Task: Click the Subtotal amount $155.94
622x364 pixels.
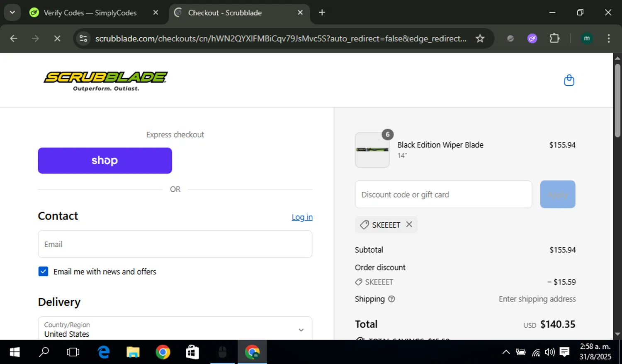Action: click(563, 250)
